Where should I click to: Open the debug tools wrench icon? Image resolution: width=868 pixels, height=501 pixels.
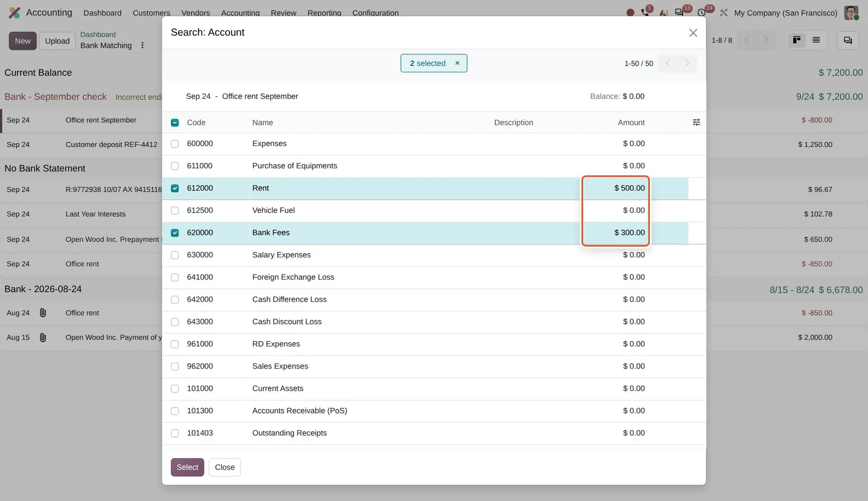coord(724,12)
